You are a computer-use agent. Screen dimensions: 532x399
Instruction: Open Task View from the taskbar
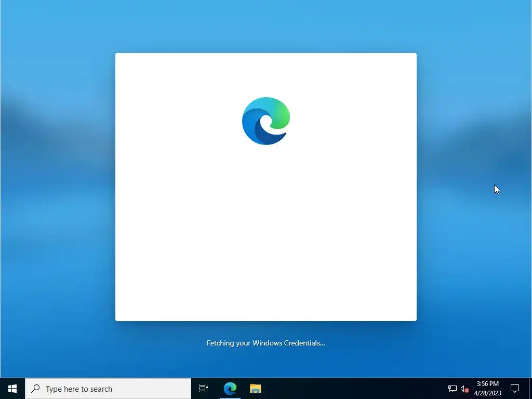pos(203,389)
